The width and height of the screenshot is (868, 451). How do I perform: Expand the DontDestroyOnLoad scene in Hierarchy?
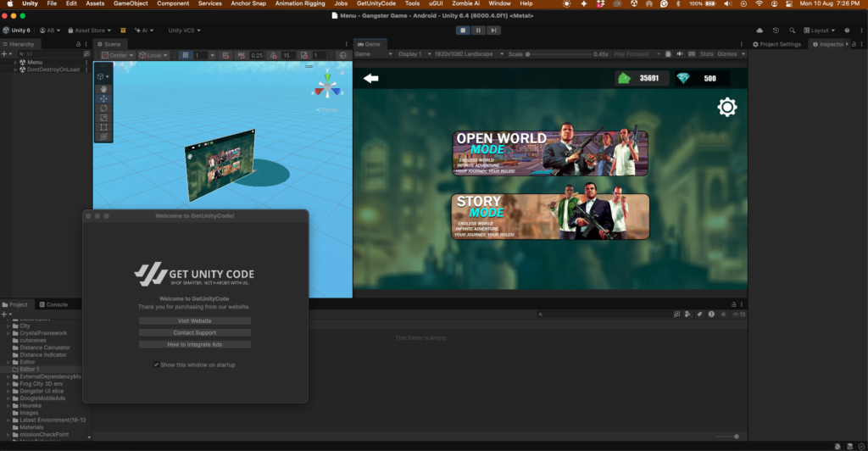pos(15,70)
